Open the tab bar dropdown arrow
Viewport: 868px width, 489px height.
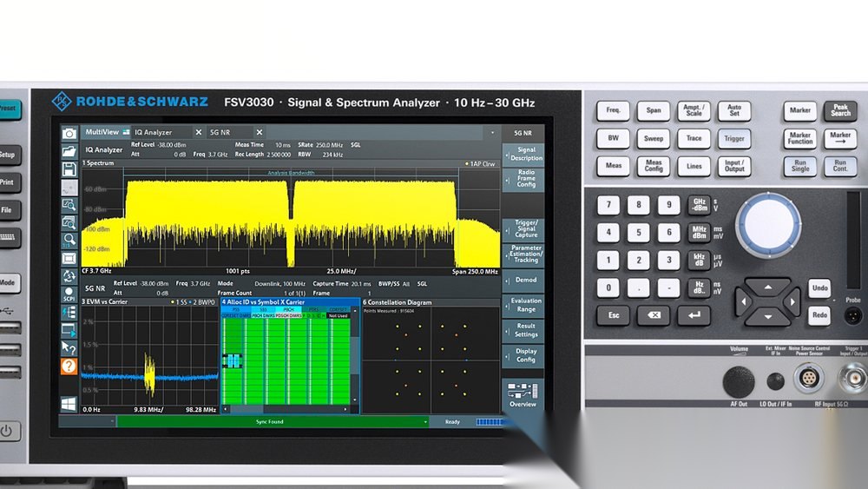492,132
